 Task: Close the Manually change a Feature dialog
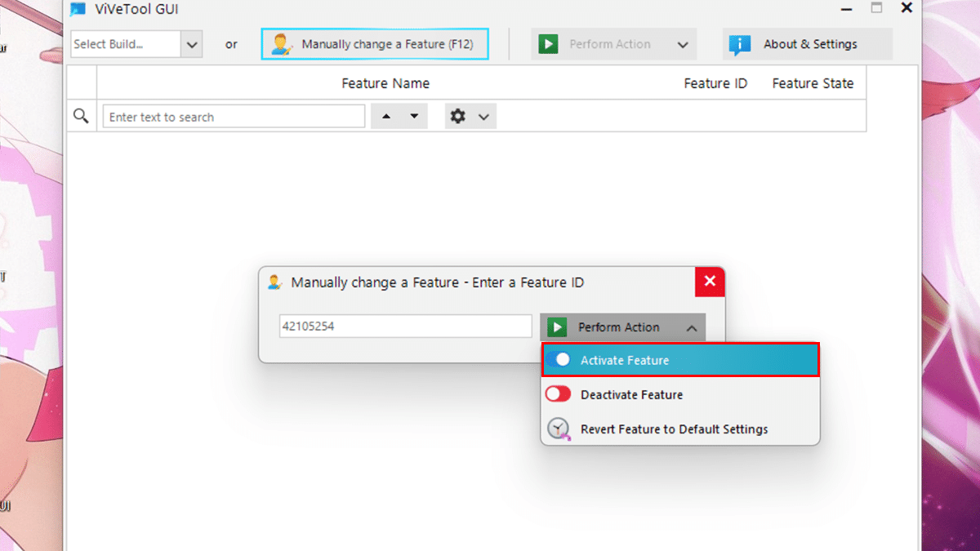pos(710,282)
